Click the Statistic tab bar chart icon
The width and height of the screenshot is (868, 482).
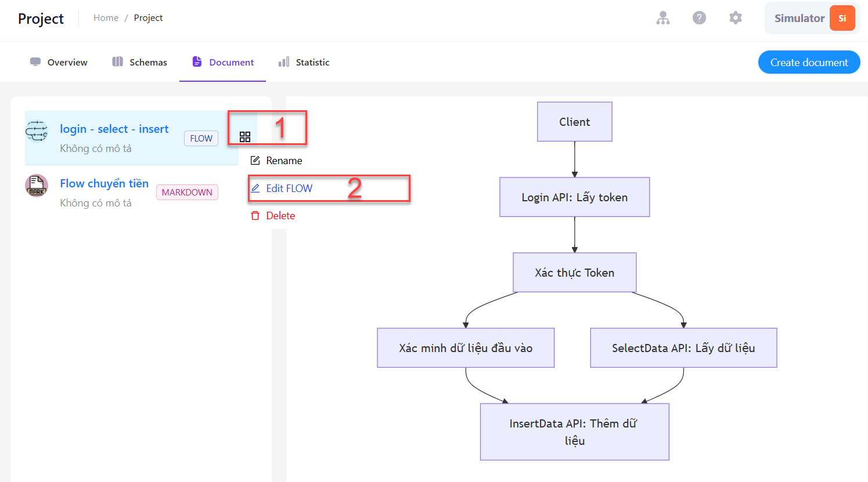pyautogui.click(x=284, y=62)
